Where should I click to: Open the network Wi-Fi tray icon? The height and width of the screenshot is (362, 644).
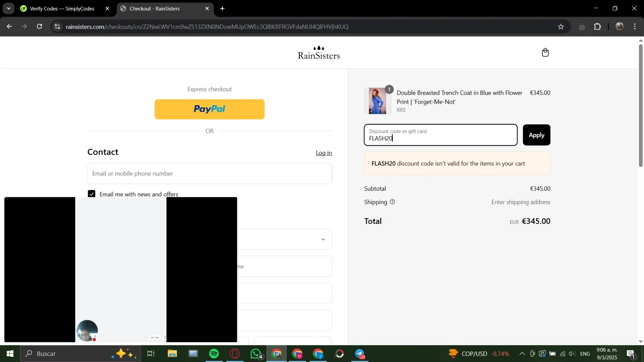coord(562,354)
